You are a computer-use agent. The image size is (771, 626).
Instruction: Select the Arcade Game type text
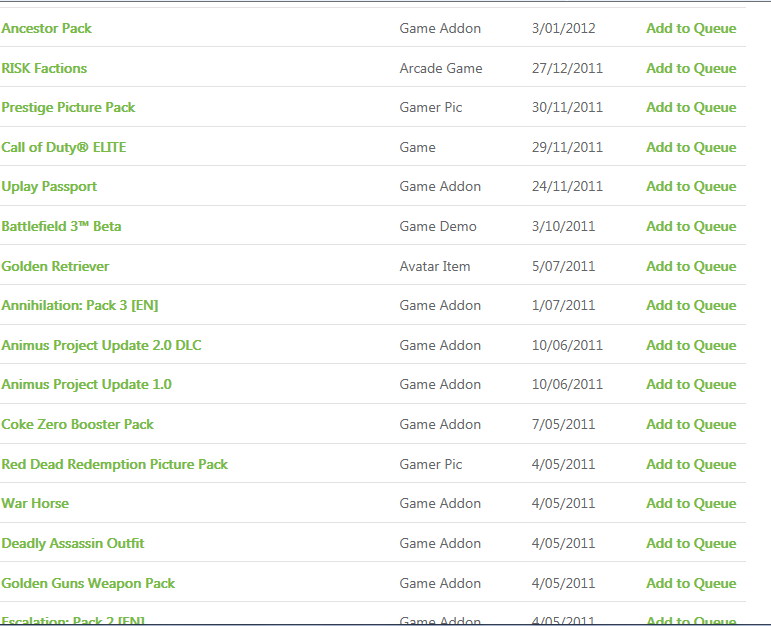click(x=441, y=68)
